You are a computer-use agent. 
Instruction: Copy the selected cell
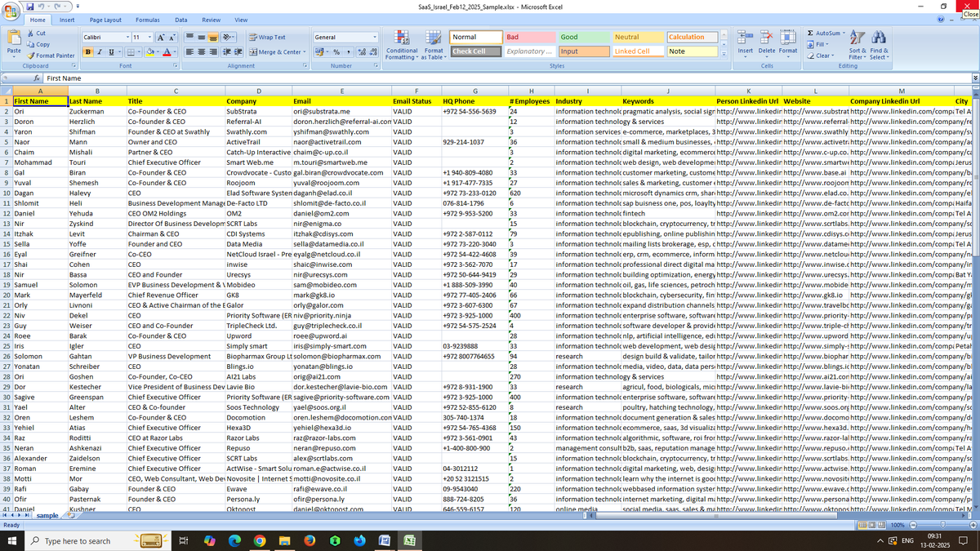tap(38, 44)
